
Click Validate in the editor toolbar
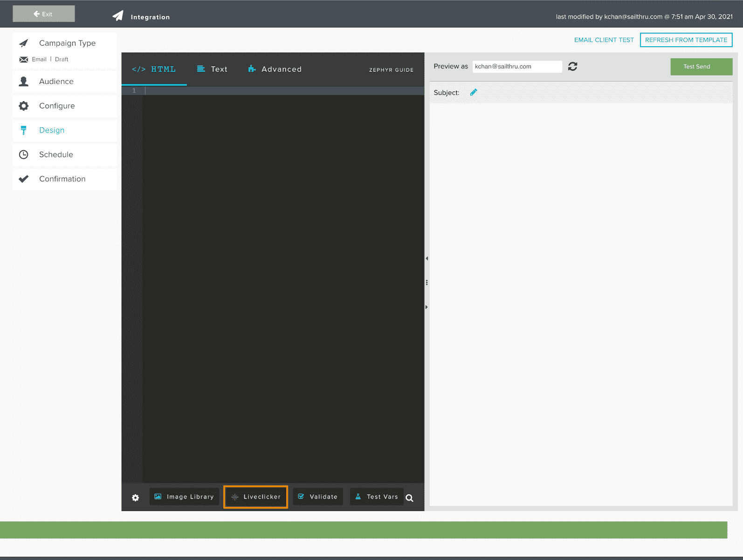(318, 497)
